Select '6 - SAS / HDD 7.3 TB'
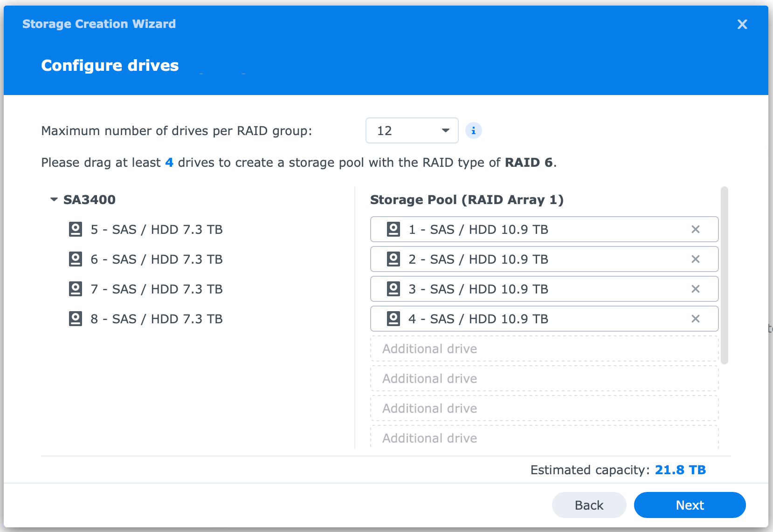Image resolution: width=773 pixels, height=532 pixels. [157, 259]
